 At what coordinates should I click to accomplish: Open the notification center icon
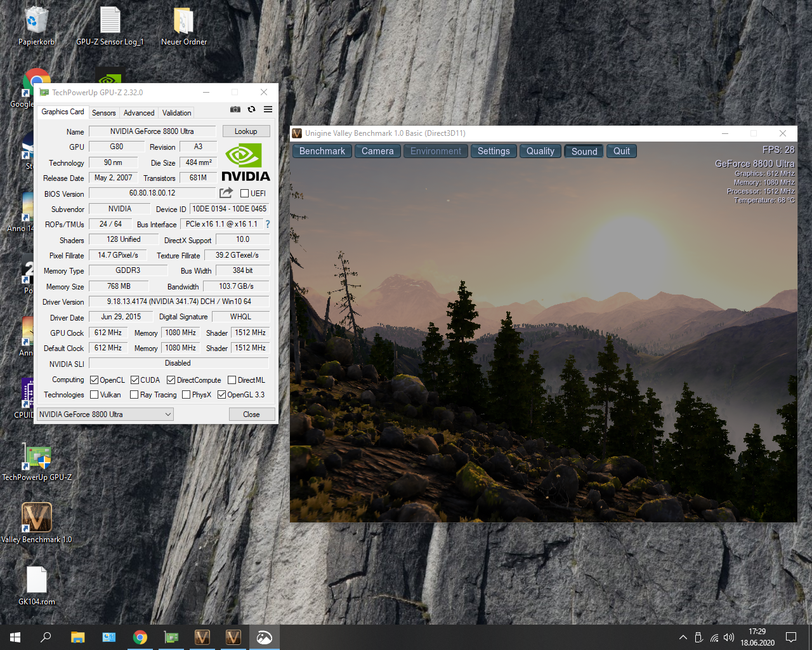(791, 637)
